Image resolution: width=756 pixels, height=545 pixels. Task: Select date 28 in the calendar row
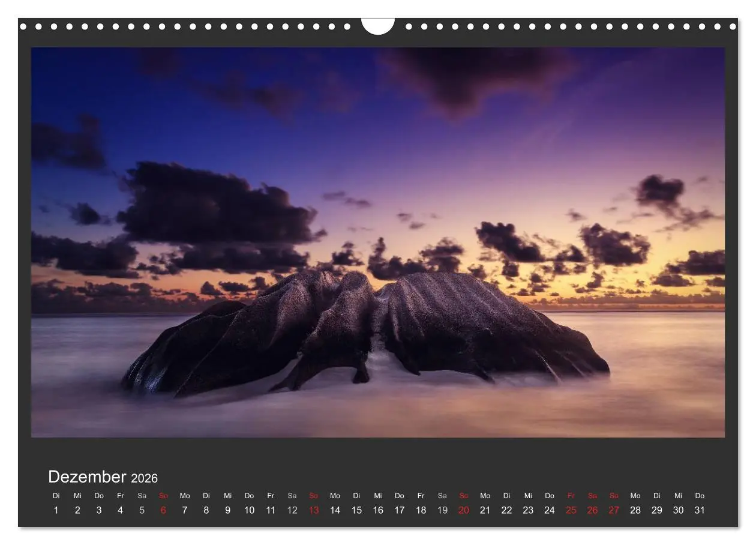[635, 510]
